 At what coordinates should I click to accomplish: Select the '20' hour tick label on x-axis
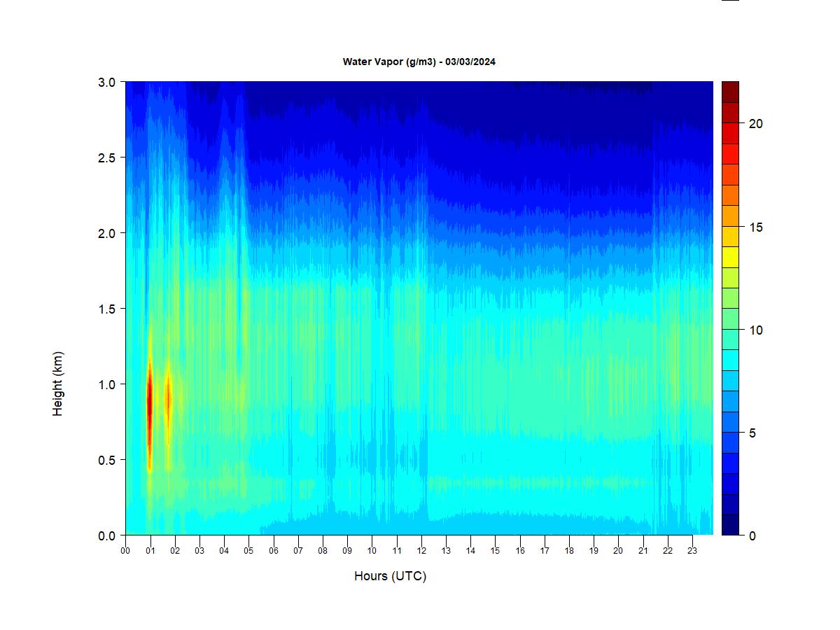[618, 550]
